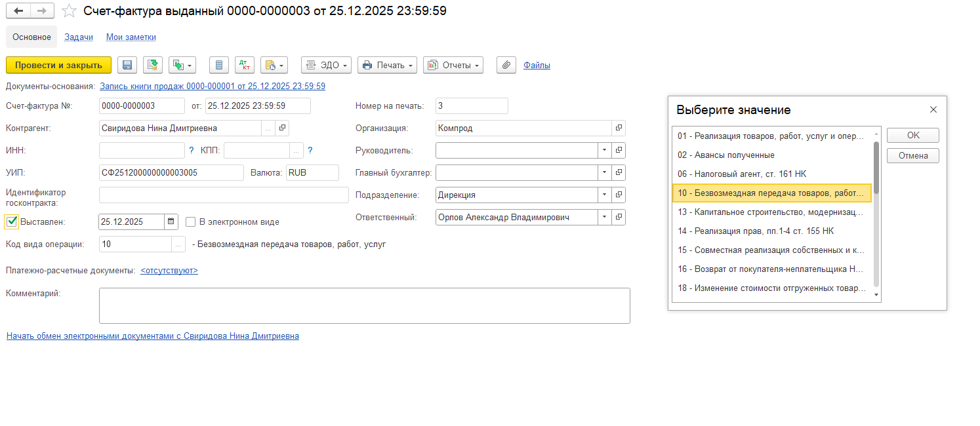Open the Запись книги продаж link
980x426 pixels.
coord(213,86)
